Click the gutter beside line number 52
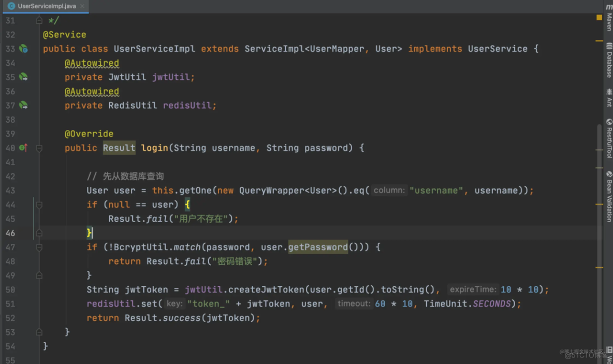This screenshot has width=613, height=364. tap(23, 318)
